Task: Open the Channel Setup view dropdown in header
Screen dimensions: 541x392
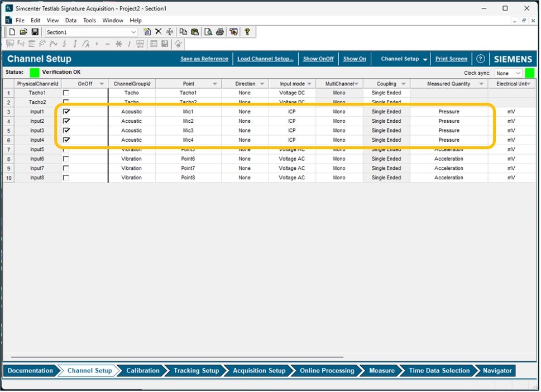Action: tap(425, 59)
